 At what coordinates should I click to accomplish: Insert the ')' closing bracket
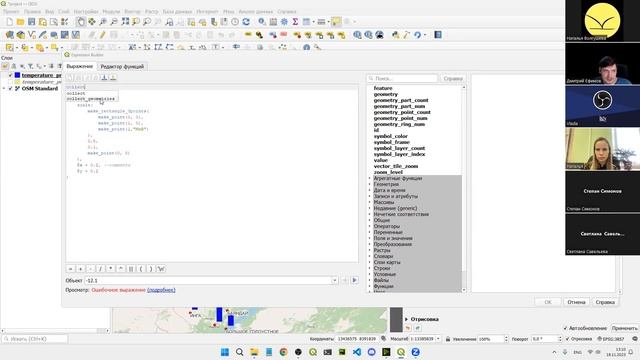coord(151,269)
